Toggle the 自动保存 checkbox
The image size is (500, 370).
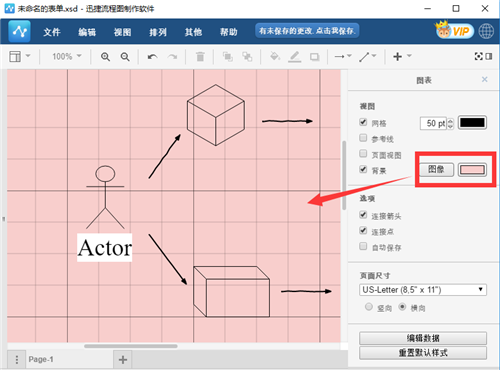363,246
